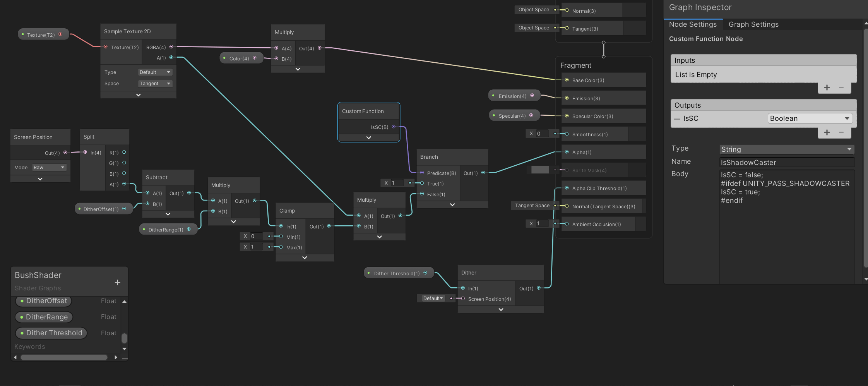Viewport: 868px width, 386px height.
Task: Open the Space dropdown on Sample Texture 2D
Action: coord(155,83)
